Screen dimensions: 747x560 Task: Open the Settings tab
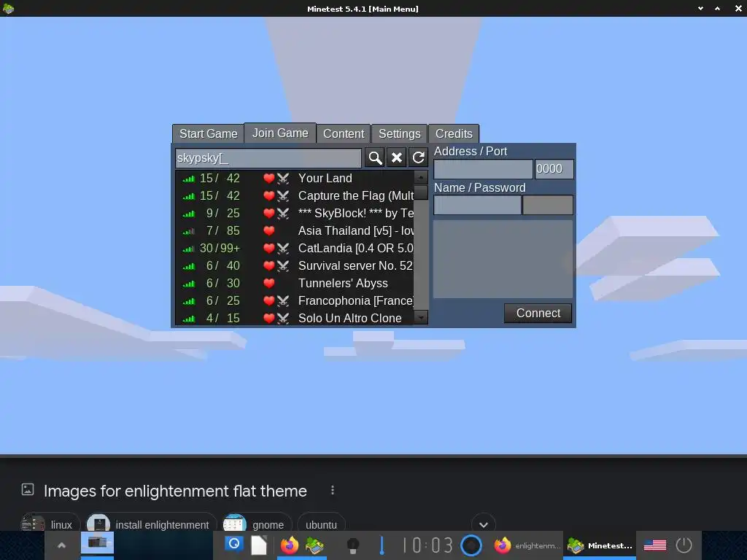pyautogui.click(x=399, y=134)
